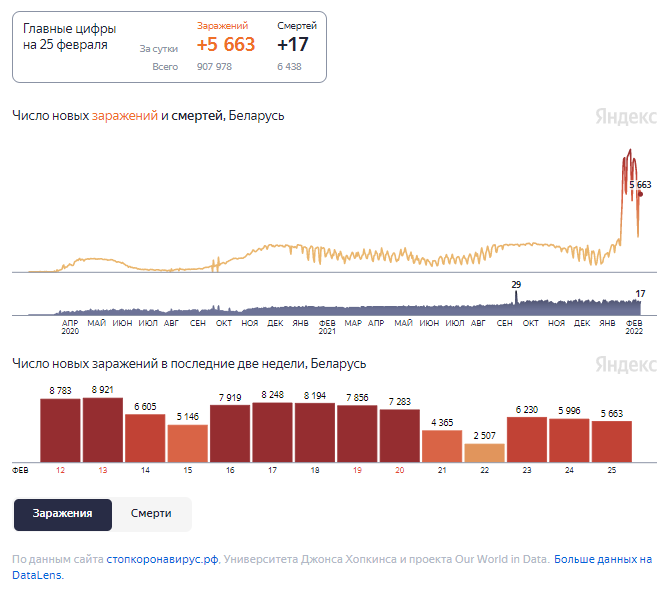Click the 5 663 data point on the line chart
Screen dimensions: 664x590
[x=640, y=195]
